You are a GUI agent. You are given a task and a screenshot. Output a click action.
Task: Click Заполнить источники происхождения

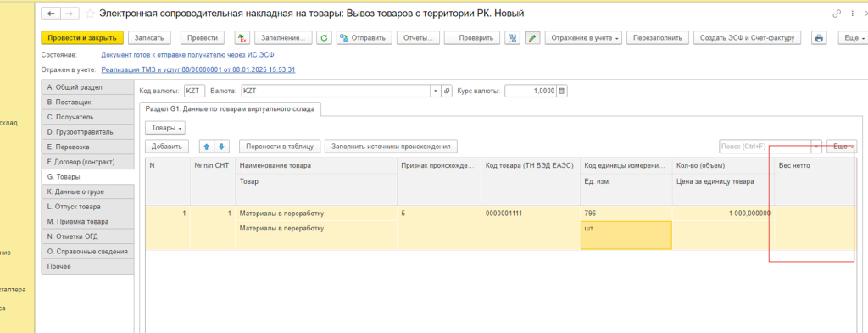[391, 147]
